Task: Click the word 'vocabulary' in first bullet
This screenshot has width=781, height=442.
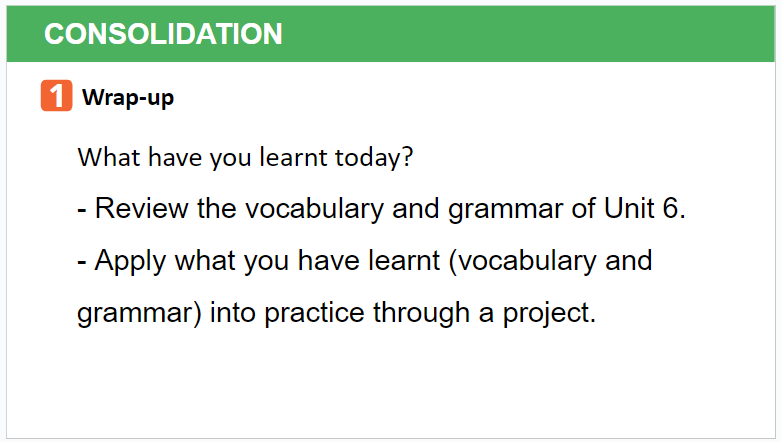Action: tap(314, 208)
